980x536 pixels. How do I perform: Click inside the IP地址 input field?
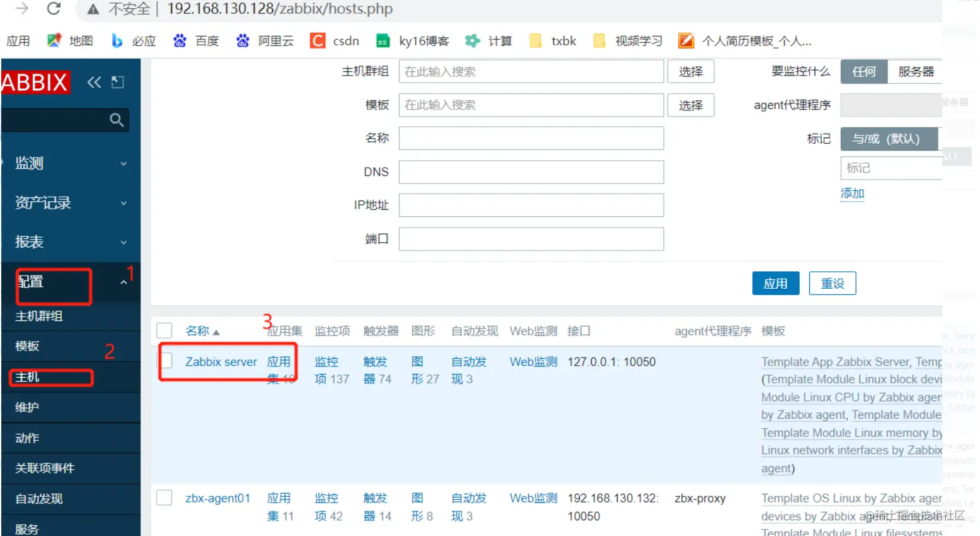(x=531, y=205)
